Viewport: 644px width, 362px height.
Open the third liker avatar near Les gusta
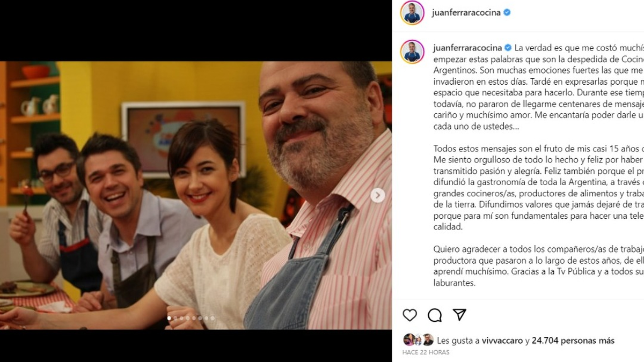pos(428,339)
